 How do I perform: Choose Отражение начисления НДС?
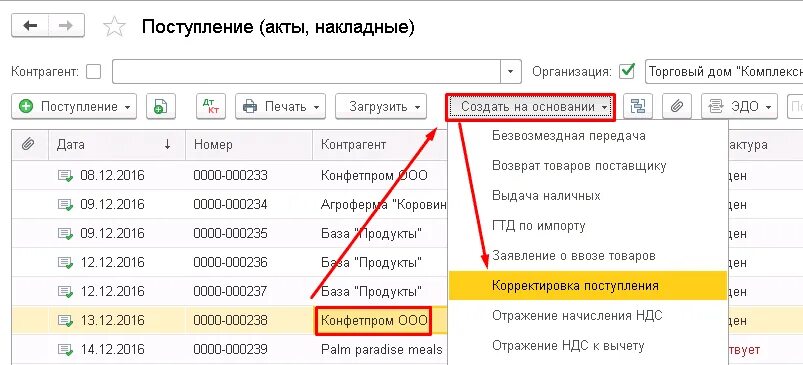coord(577,315)
